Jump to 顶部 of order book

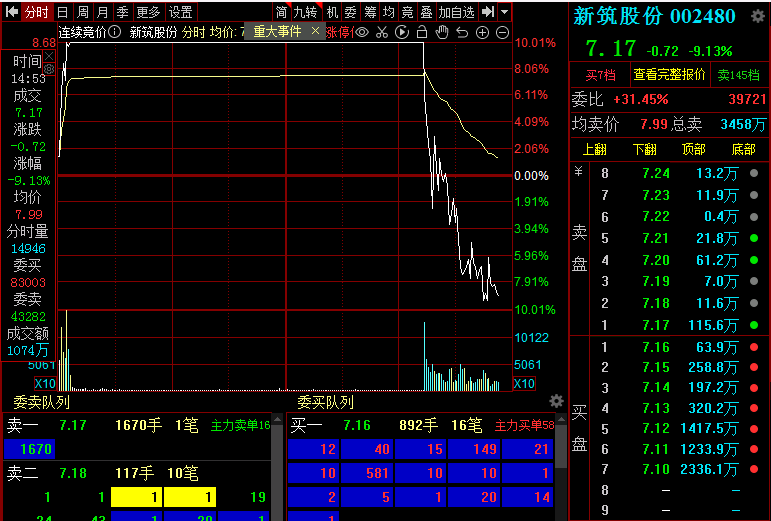[694, 149]
